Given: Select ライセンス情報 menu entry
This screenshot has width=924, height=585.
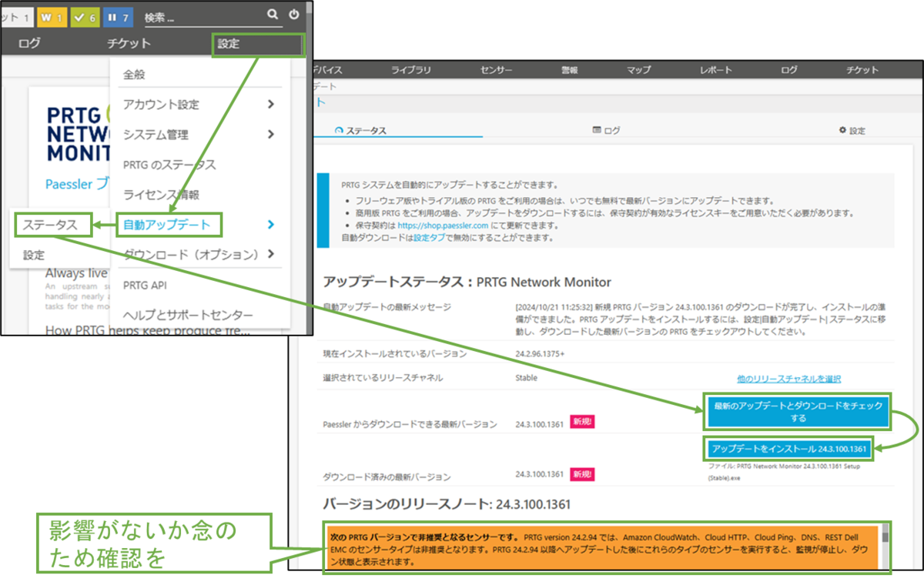Looking at the screenshot, I should (161, 195).
